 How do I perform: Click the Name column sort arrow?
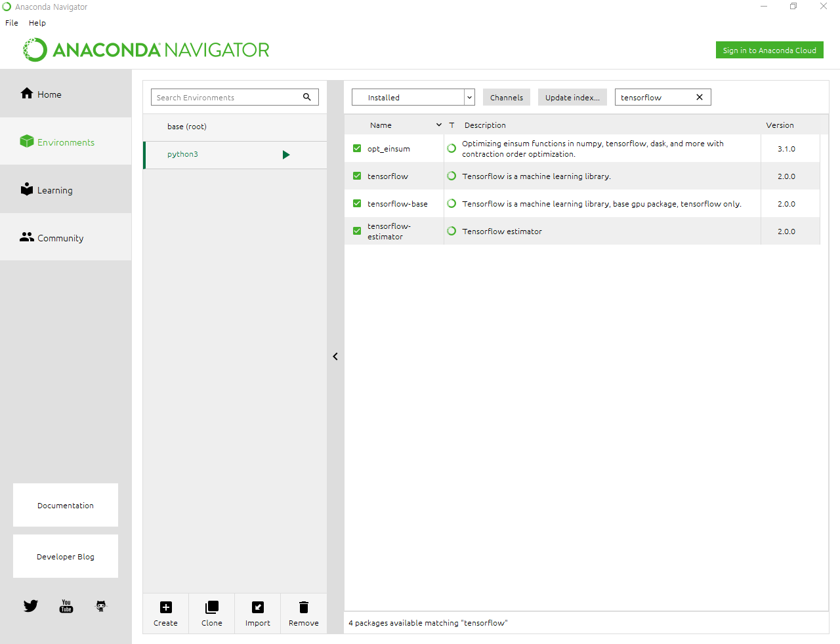coord(439,125)
